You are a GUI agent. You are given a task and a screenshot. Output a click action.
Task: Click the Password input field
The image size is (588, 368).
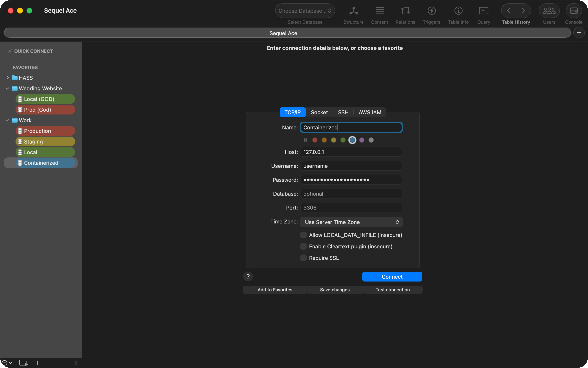pos(351,180)
